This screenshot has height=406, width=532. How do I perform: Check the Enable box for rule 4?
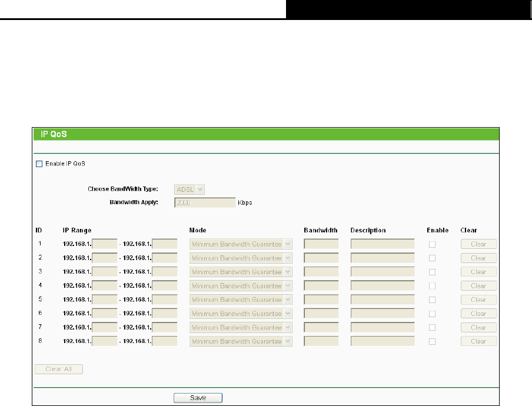click(x=432, y=286)
